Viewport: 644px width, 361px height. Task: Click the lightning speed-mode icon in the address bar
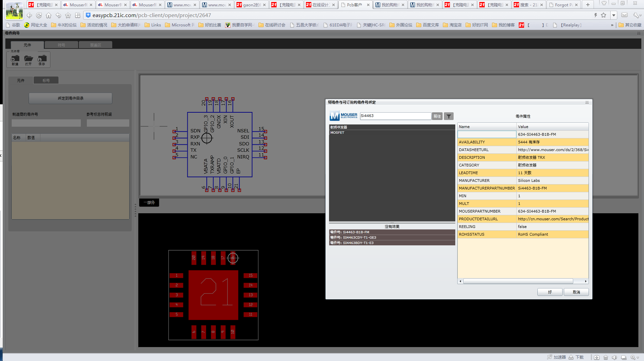pos(596,15)
